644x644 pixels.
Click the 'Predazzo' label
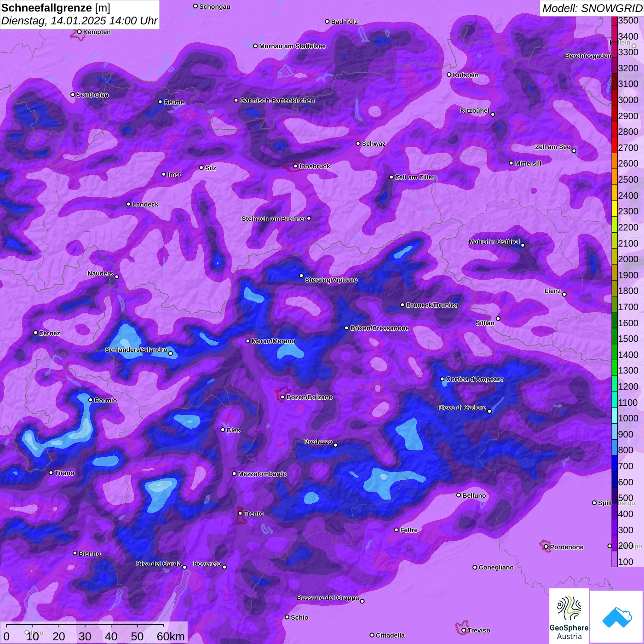click(318, 442)
